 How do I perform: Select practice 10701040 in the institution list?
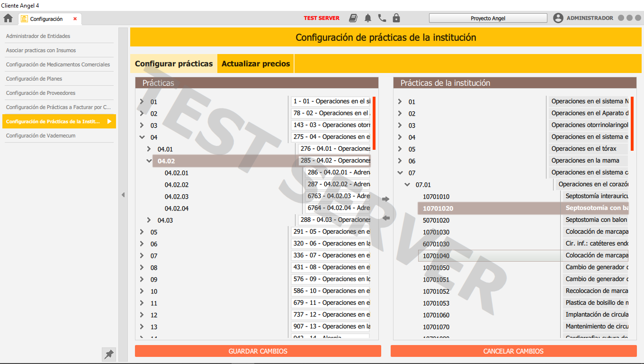tap(436, 255)
